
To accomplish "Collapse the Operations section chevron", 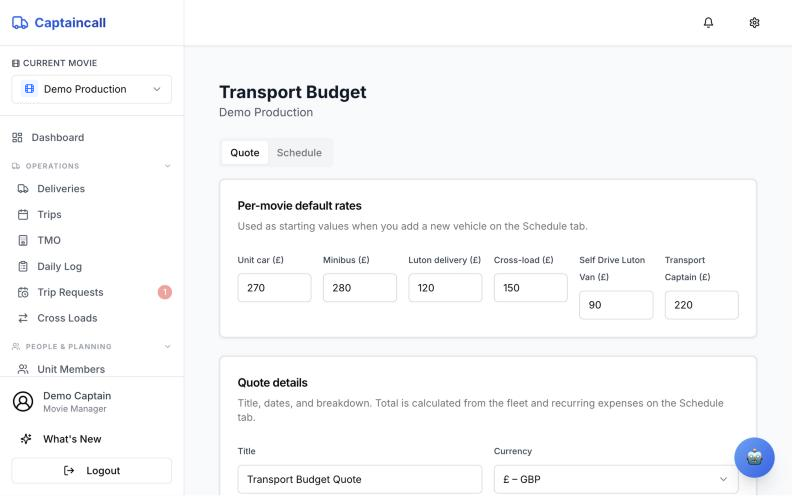I will (x=167, y=166).
